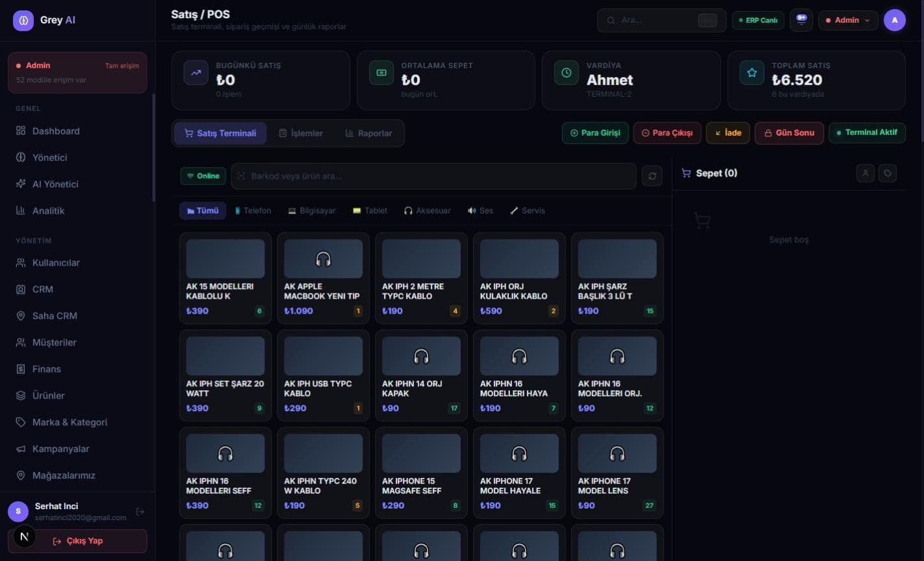The width and height of the screenshot is (924, 561).
Task: Open Dashboard from the sidebar
Action: click(77, 131)
